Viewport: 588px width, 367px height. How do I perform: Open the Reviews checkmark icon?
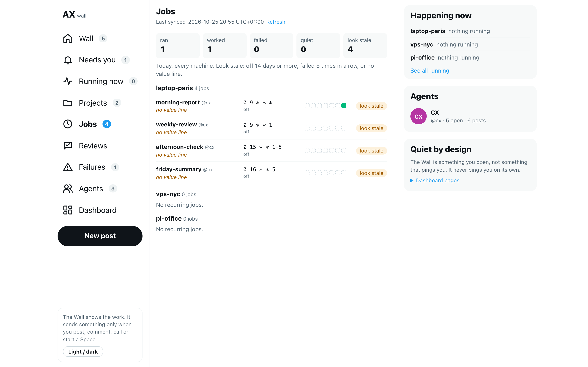68,146
